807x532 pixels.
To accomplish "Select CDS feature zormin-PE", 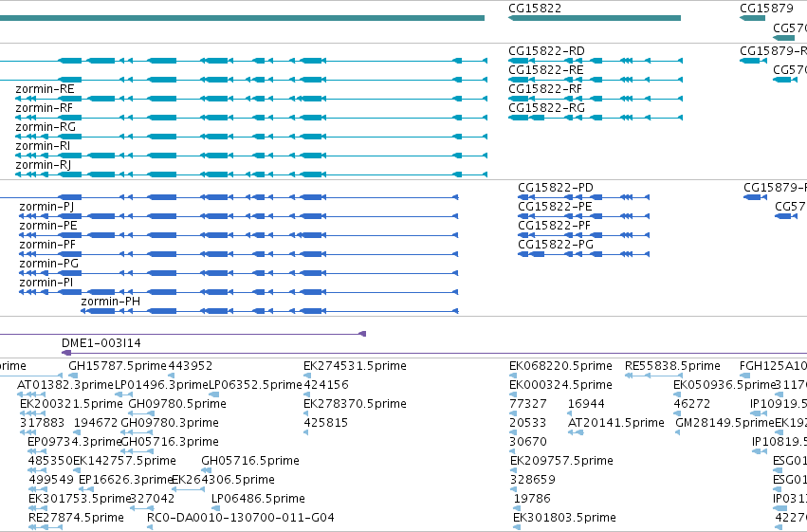I will (x=48, y=226).
